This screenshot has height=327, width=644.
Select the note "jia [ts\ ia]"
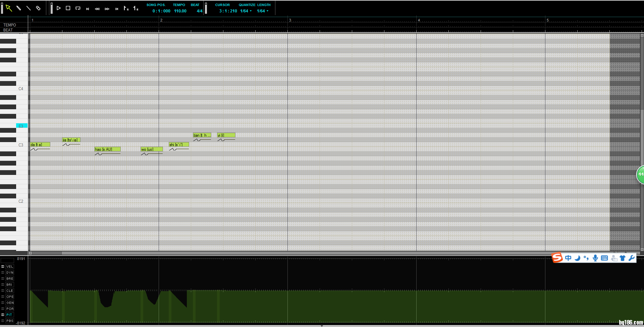[71, 140]
